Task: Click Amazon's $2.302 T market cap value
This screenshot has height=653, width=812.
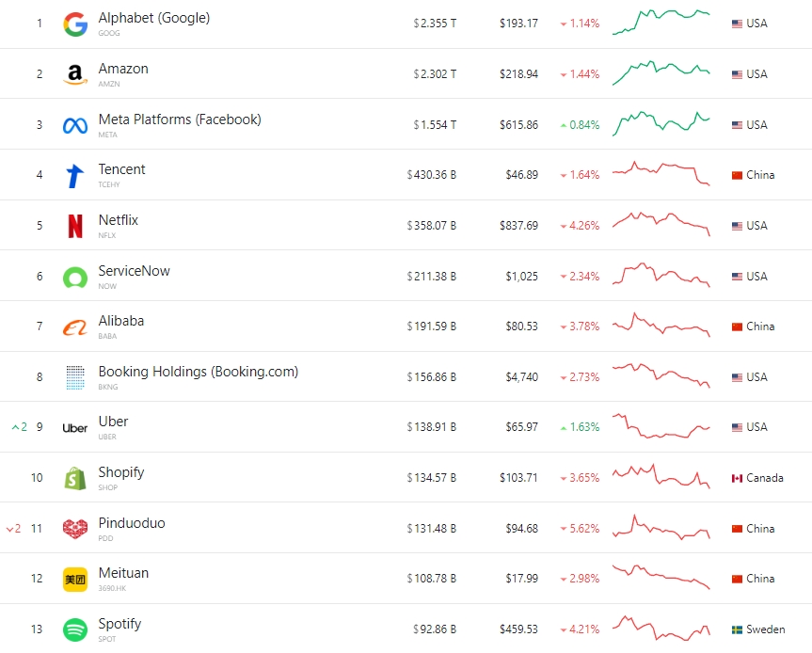Action: coord(435,74)
